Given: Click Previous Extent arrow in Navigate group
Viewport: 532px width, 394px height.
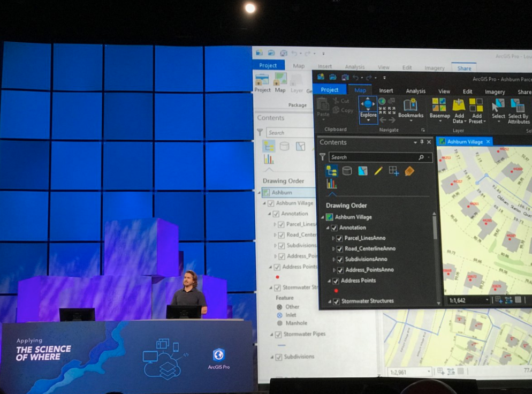Looking at the screenshot, I should point(383,120).
